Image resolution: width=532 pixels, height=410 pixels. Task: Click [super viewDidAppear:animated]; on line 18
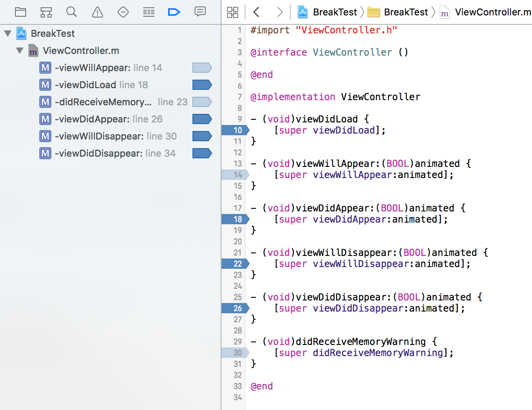361,219
